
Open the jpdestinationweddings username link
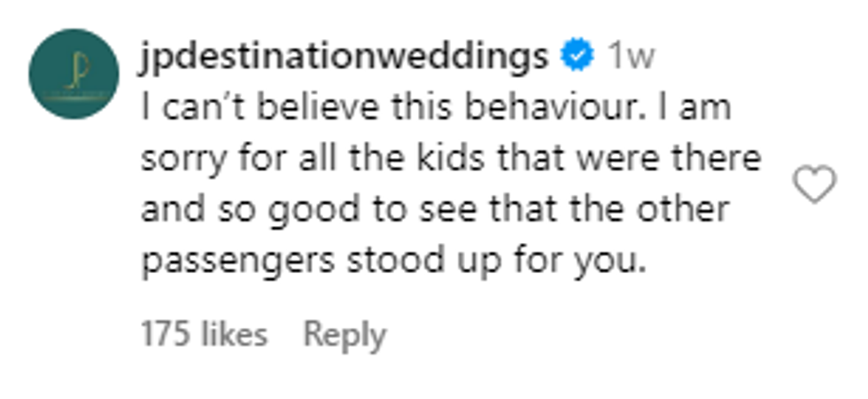pos(345,58)
